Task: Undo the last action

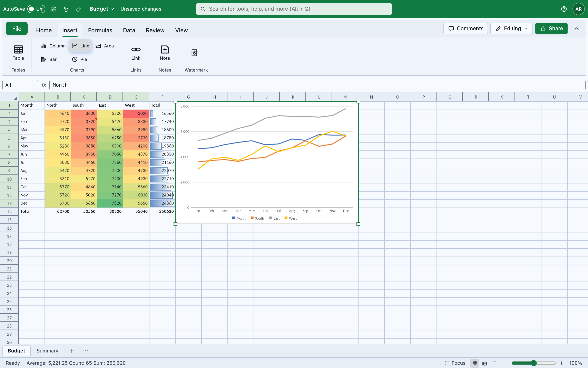Action: click(x=66, y=9)
